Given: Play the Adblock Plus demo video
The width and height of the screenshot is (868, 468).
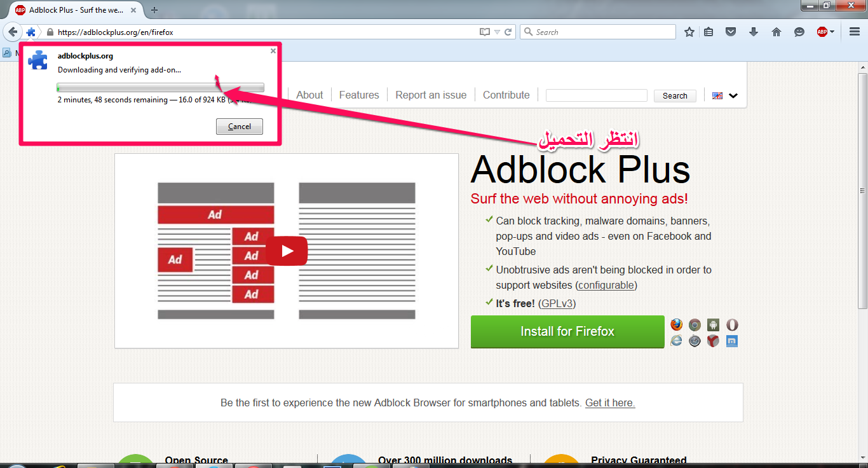Looking at the screenshot, I should pyautogui.click(x=287, y=251).
